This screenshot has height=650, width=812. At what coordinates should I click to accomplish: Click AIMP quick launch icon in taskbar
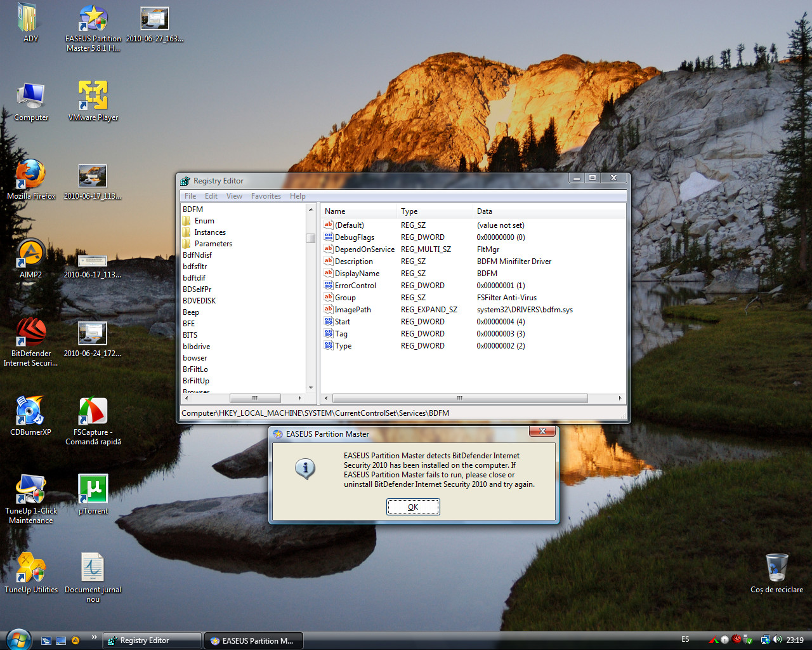(75, 640)
